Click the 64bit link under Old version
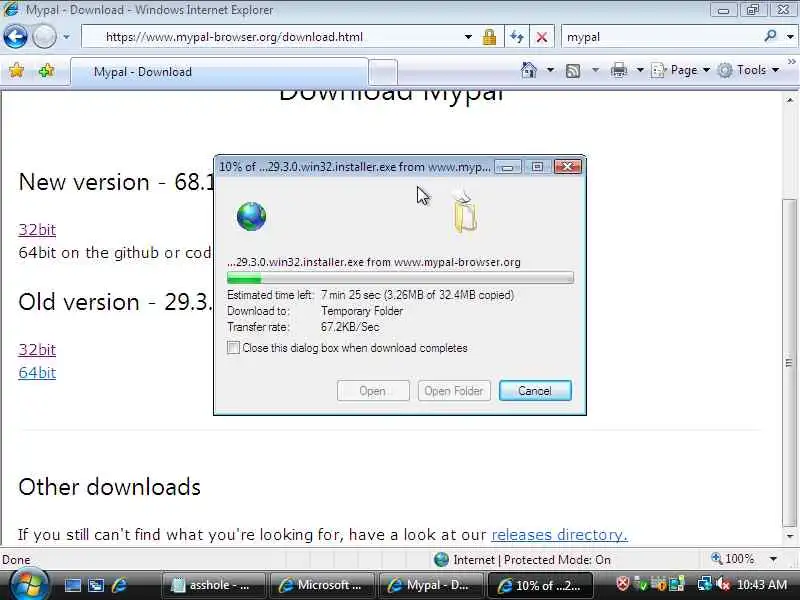 [x=37, y=373]
